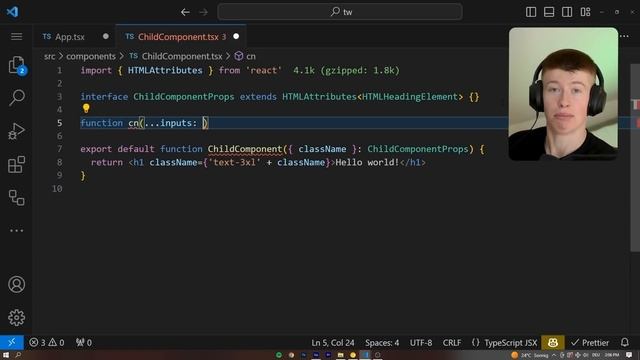Screen dimensions: 640x360
Task: Open the remote window indicator in status bar
Action: click(12, 342)
